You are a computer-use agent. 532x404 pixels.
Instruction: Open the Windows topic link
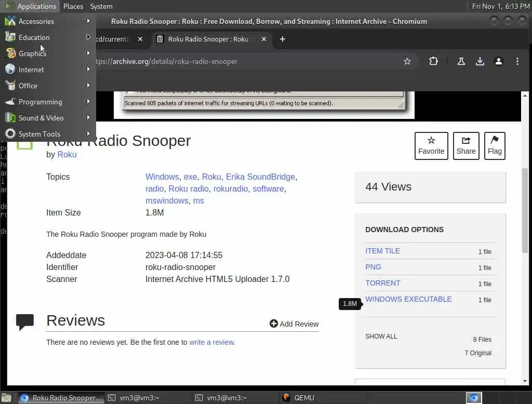pos(162,177)
